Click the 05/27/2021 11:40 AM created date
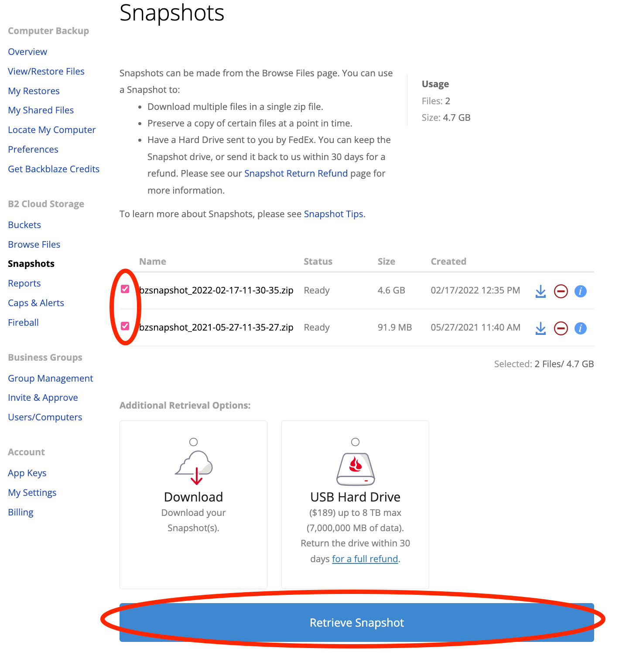The image size is (619, 672). click(475, 327)
